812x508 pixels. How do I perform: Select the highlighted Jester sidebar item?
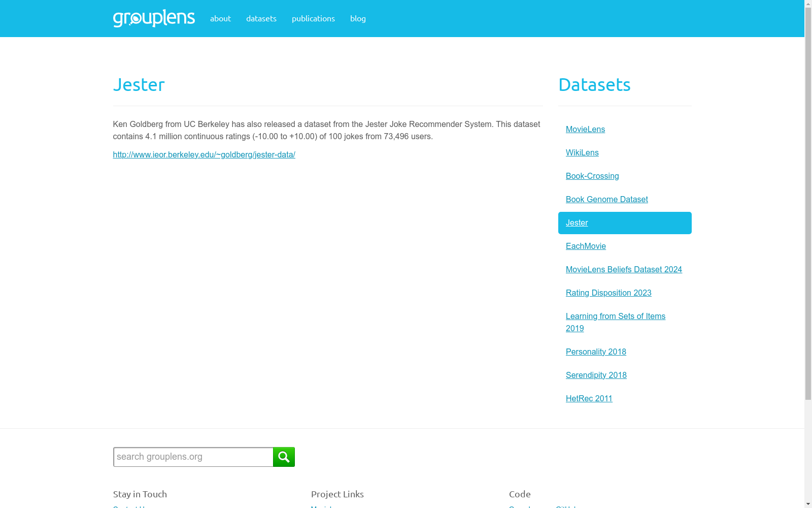tap(625, 223)
